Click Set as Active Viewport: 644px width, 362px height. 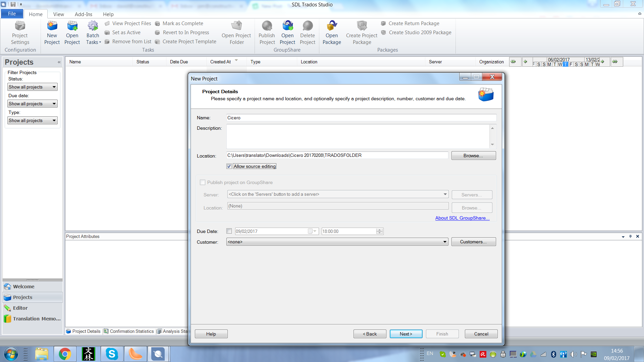click(122, 33)
